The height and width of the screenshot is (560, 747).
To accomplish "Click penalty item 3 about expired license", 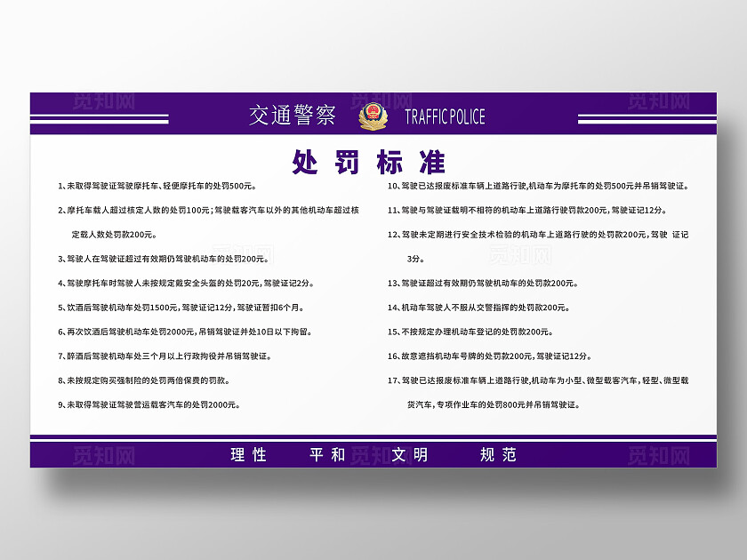I will click(x=162, y=259).
